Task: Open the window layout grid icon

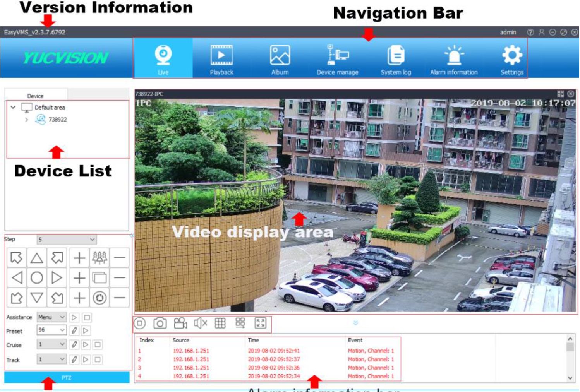Action: (220, 323)
